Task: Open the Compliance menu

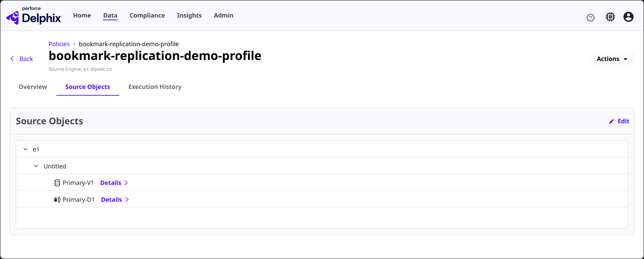Action: (147, 15)
